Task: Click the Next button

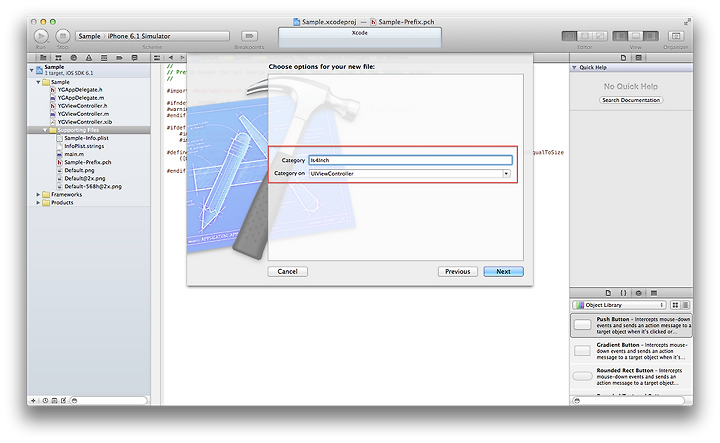Action: click(x=503, y=272)
